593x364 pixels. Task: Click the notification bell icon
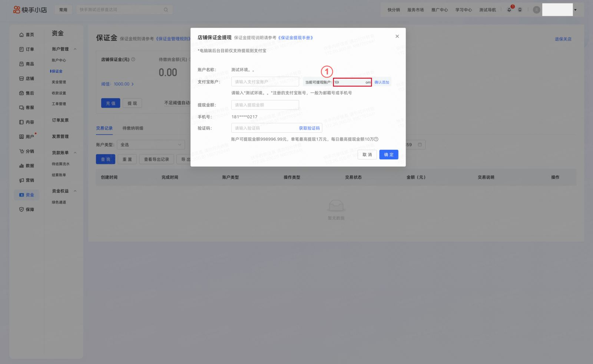pyautogui.click(x=509, y=9)
